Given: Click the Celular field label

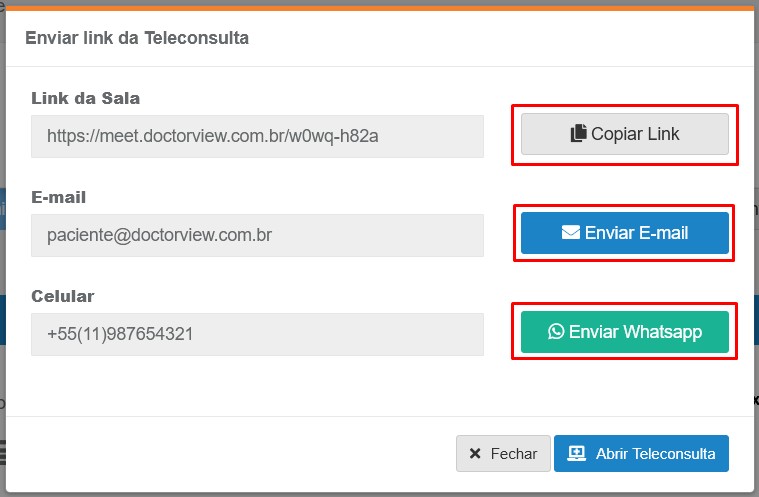Looking at the screenshot, I should pos(63,296).
